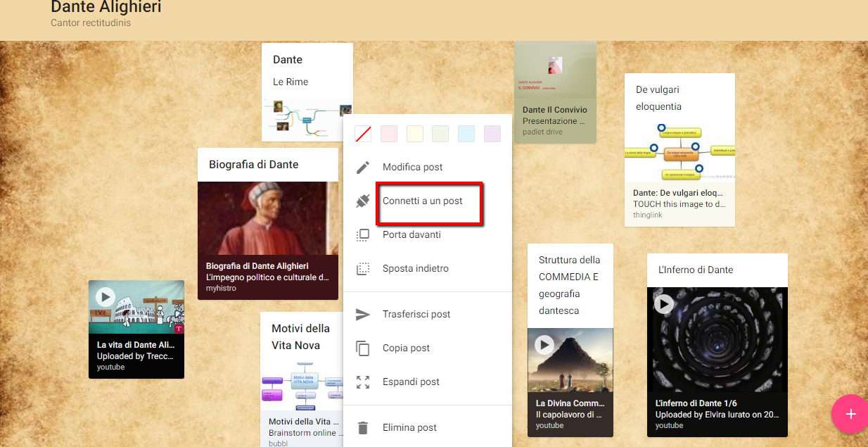Screen dimensions: 868x447
Task: Click the Trasferisci post arrow icon
Action: tap(363, 314)
